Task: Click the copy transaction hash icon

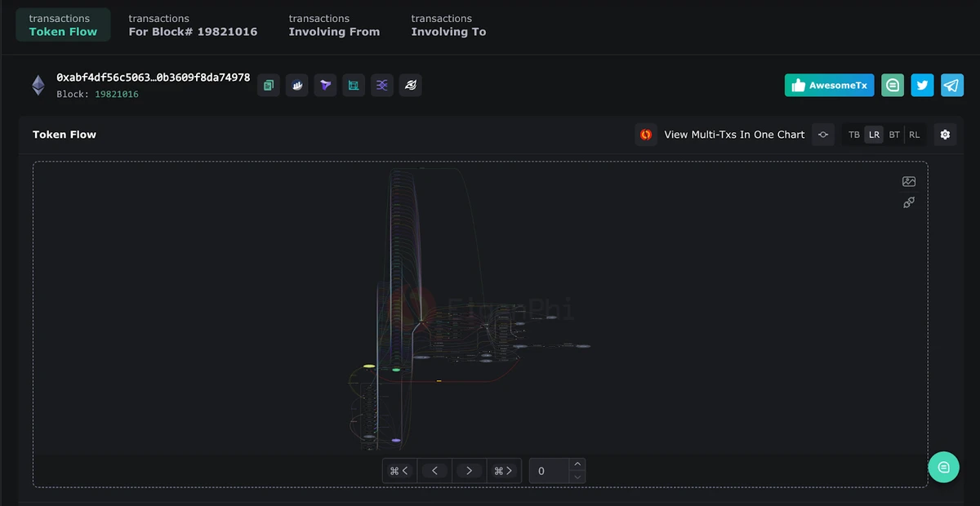Action: 269,85
